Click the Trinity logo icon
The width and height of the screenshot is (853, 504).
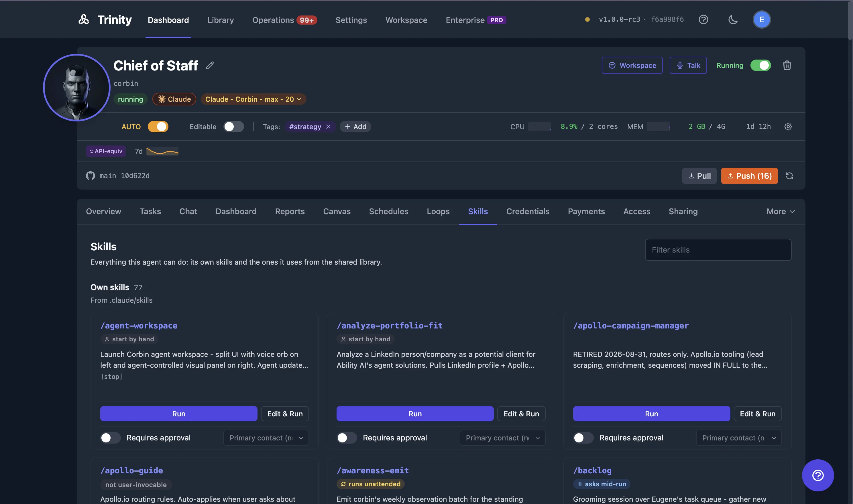click(84, 19)
